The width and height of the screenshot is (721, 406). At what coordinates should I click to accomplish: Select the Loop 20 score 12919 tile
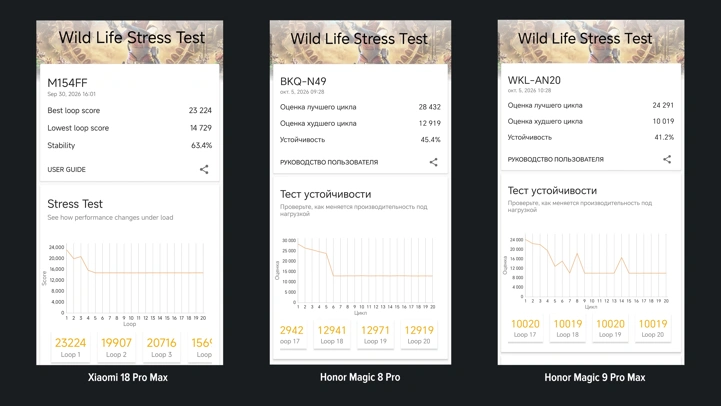419,335
